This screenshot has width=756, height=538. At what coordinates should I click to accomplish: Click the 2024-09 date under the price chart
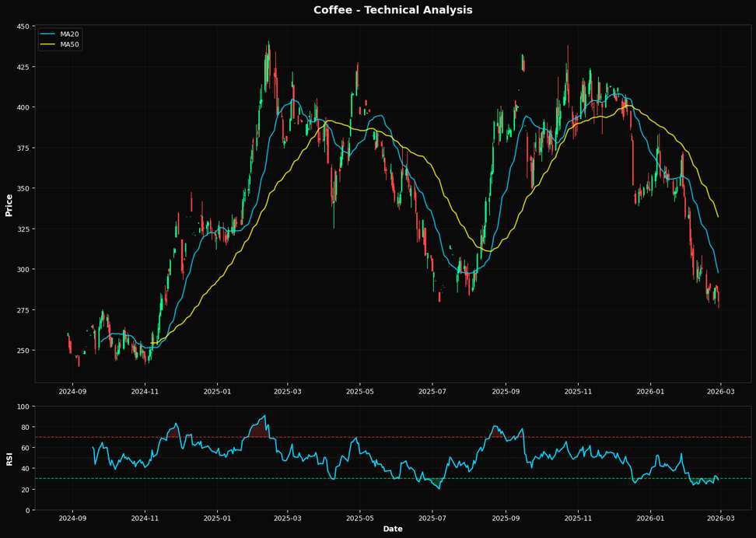(x=73, y=391)
